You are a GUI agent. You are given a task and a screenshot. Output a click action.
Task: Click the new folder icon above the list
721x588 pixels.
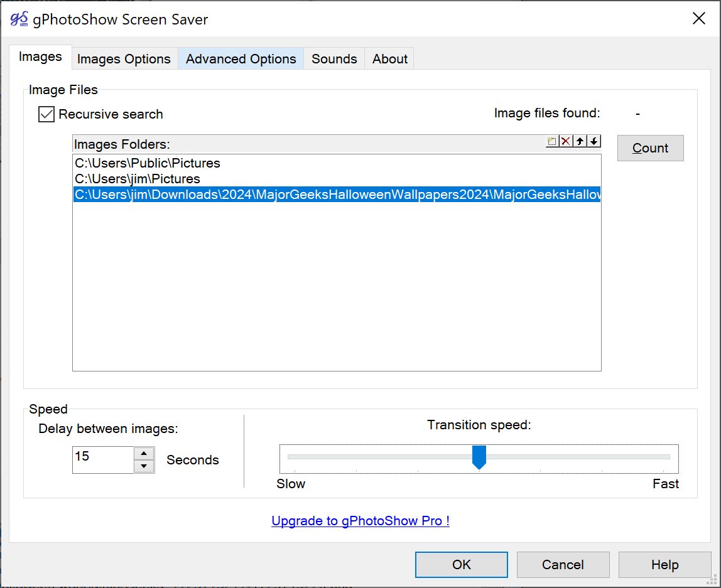(x=552, y=141)
